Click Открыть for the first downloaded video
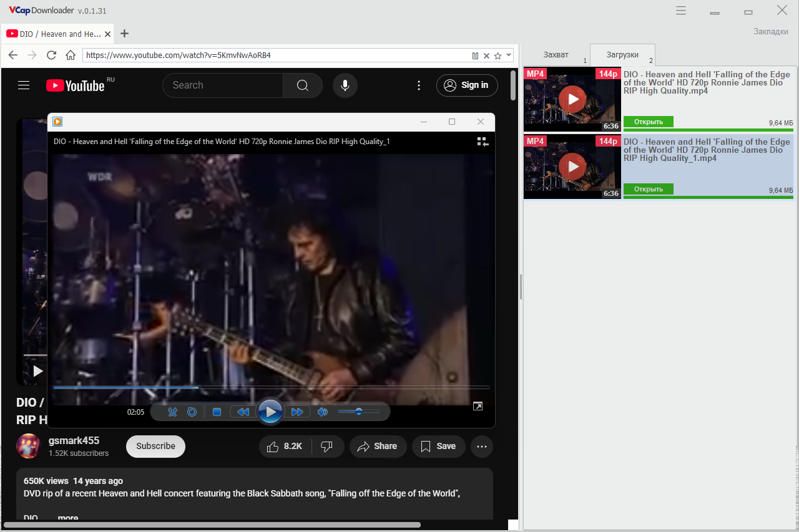799x532 pixels. [x=649, y=122]
